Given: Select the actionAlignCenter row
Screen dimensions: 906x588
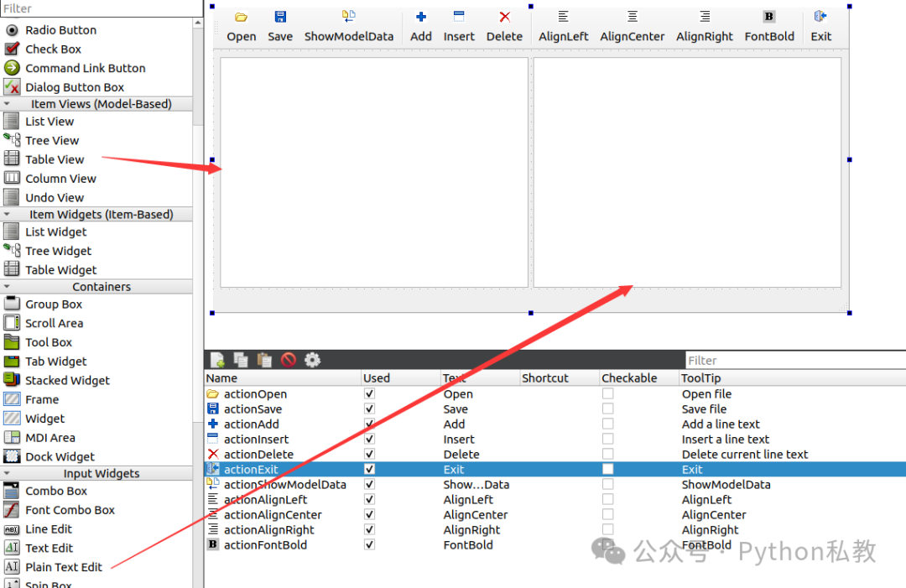Looking at the screenshot, I should coord(555,515).
